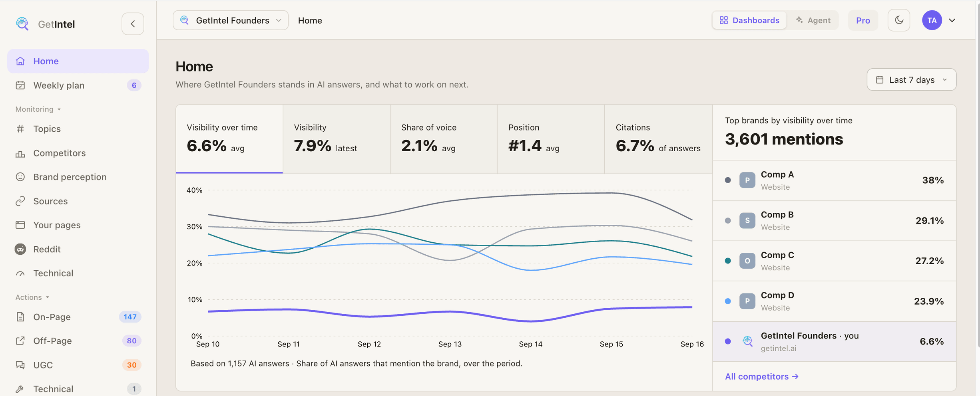Click the On-Page count badge 147
The image size is (980, 396).
(130, 317)
